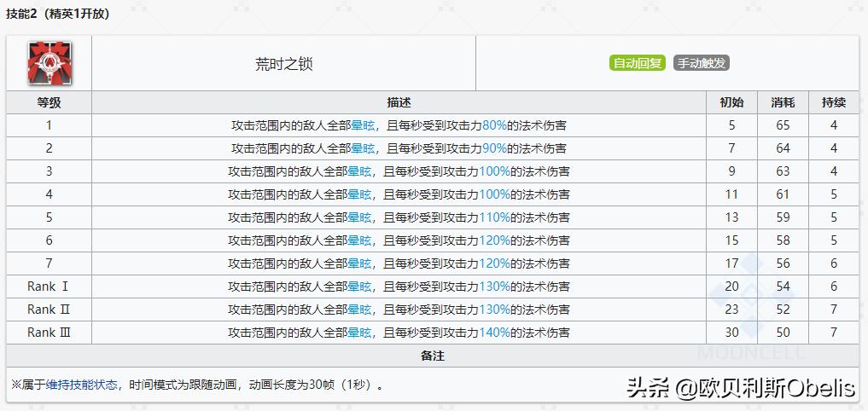Click the cost value 54 in Rank Ⅰ row
The height and width of the screenshot is (411, 868).
[783, 287]
